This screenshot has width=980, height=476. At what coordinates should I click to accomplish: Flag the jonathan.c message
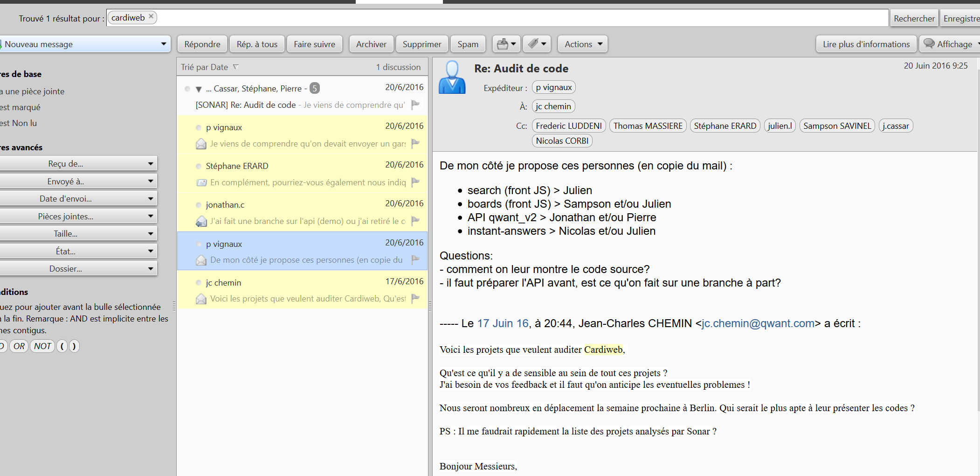pos(415,221)
